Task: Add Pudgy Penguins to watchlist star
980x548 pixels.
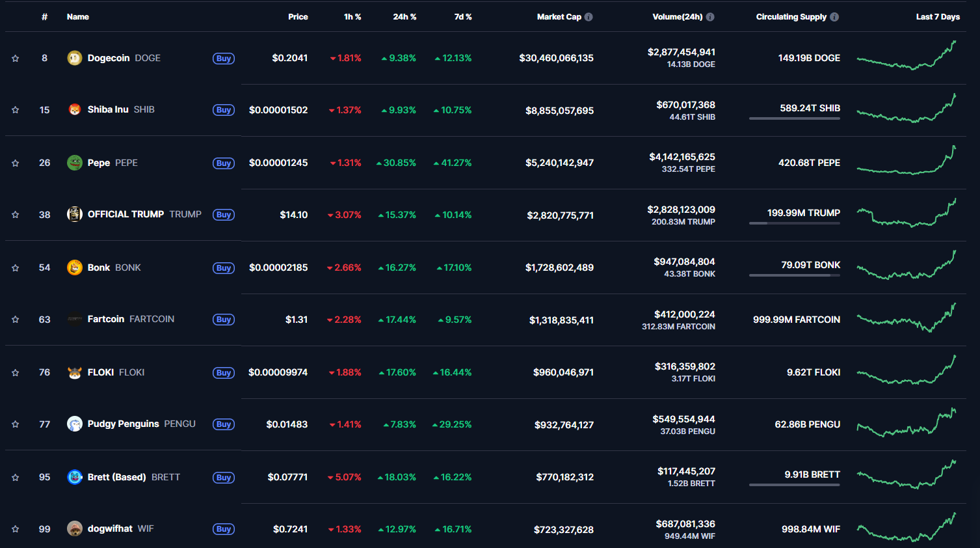Action: point(15,424)
